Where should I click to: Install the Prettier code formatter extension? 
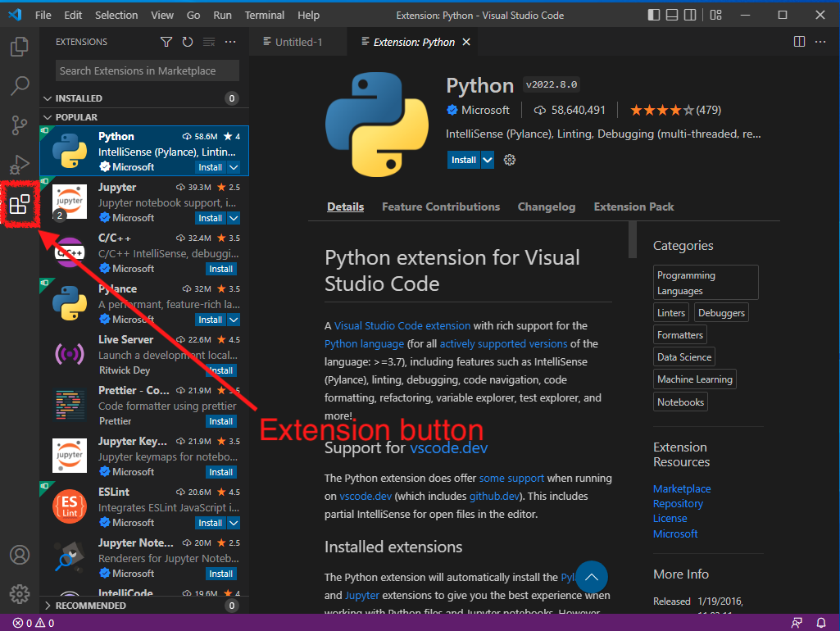[x=220, y=420]
